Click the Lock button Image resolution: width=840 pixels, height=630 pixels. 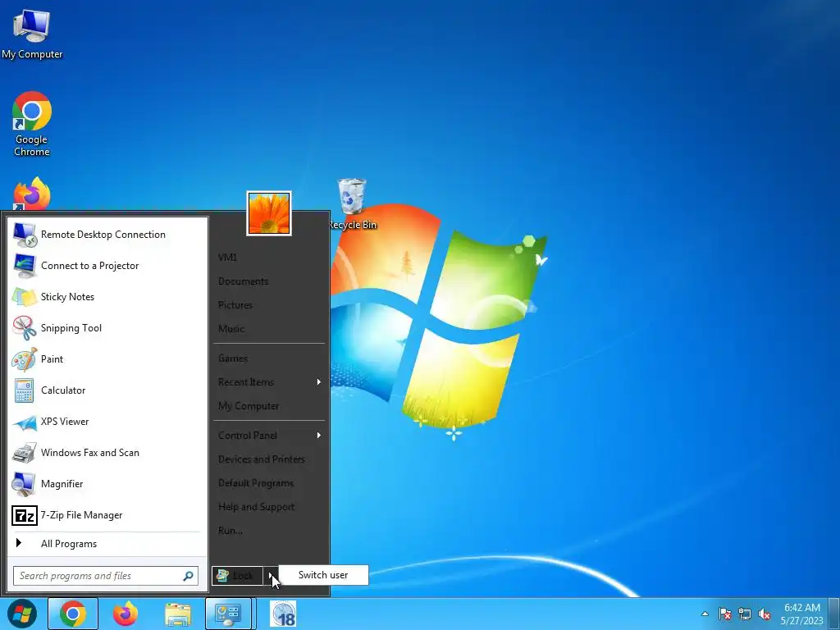pyautogui.click(x=237, y=575)
